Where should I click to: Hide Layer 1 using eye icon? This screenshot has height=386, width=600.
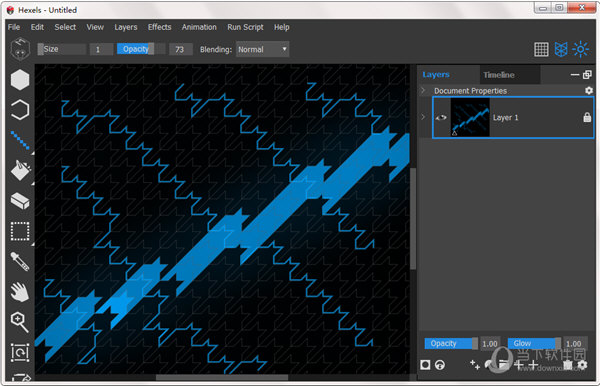point(441,117)
